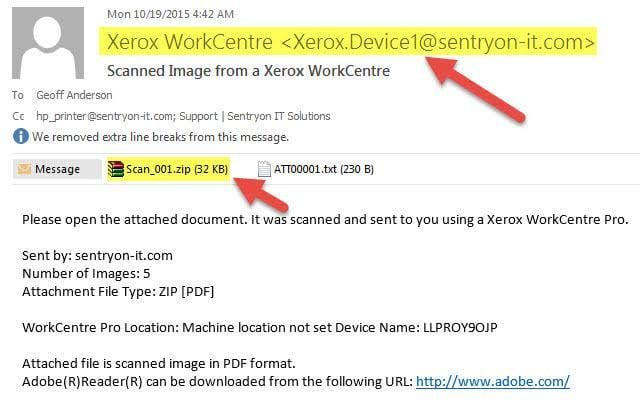Image resolution: width=640 pixels, height=404 pixels.
Task: Click the sender avatar placeholder image
Action: tap(48, 43)
